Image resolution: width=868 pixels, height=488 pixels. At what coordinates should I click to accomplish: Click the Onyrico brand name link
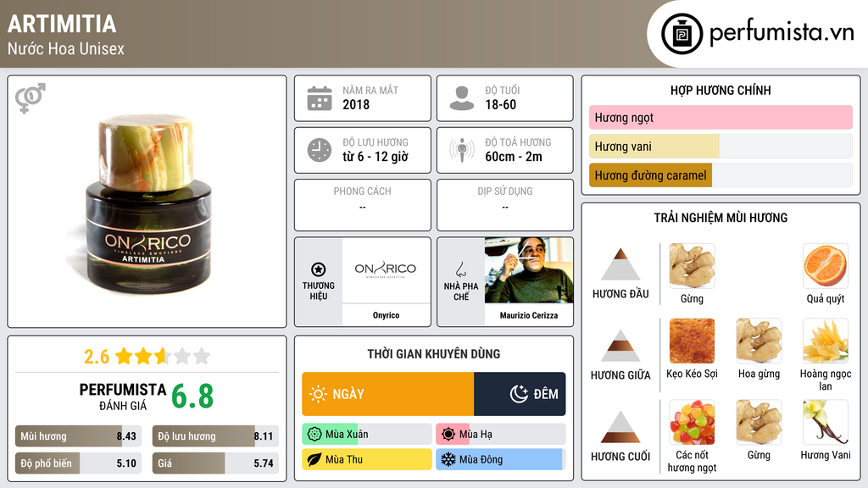[x=386, y=315]
